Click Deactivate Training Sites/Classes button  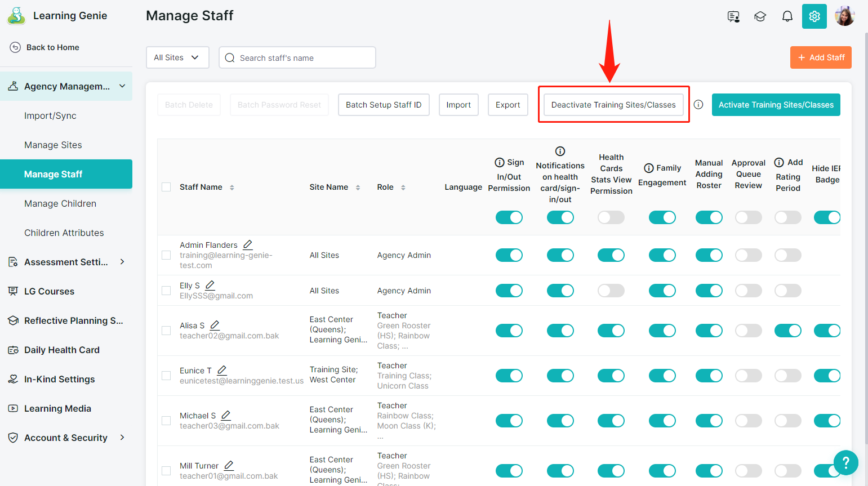click(x=613, y=105)
